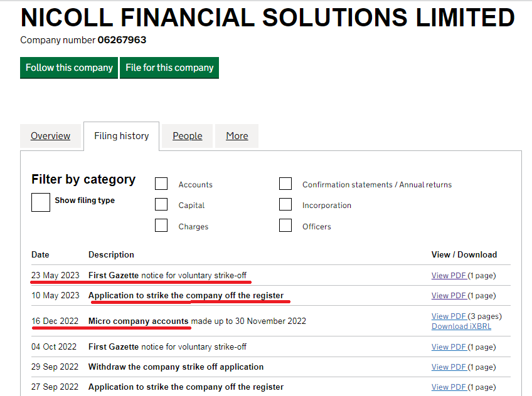View PDF for 27 Sep 2022 strike-off application
532x396 pixels.
[x=449, y=387]
